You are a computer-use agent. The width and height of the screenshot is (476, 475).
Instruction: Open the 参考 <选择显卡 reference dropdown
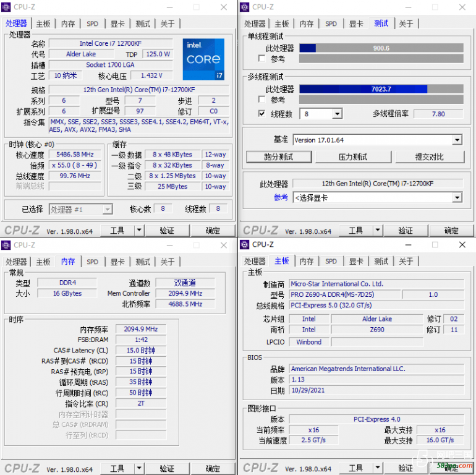pyautogui.click(x=377, y=198)
